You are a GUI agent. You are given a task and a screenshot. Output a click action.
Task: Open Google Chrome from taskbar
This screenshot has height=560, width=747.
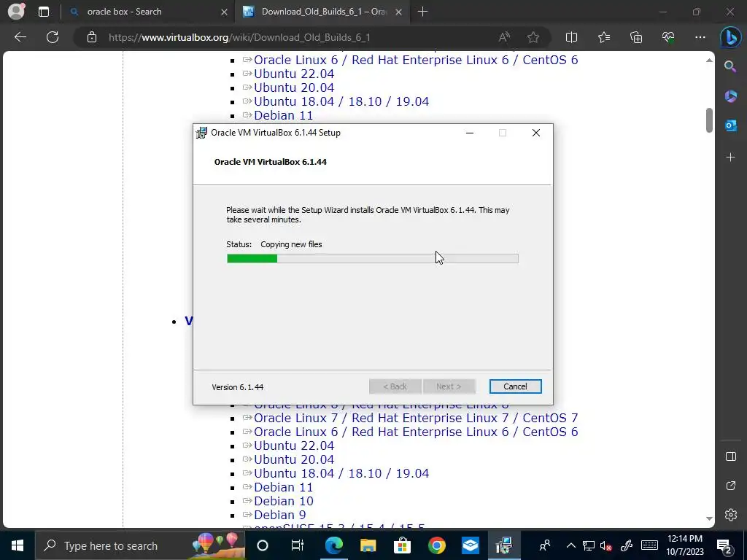pyautogui.click(x=436, y=545)
